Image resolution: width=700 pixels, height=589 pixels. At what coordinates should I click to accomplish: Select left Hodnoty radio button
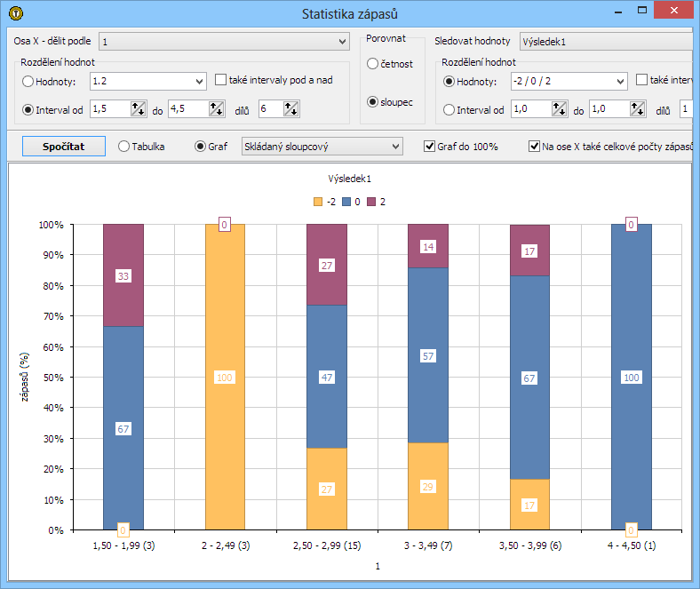(x=28, y=81)
